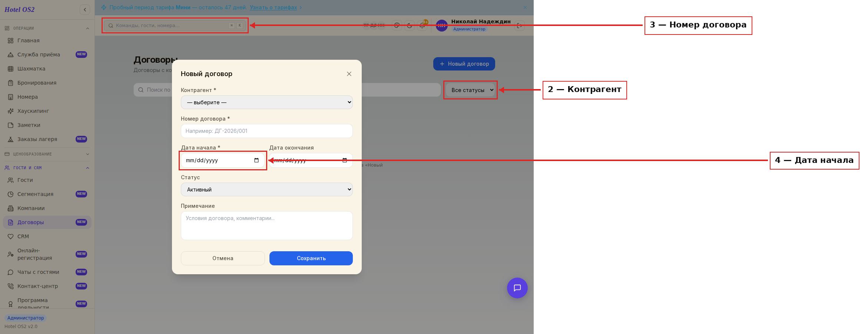Open the calendar picker in Дата окончания field
Viewport: 868px width, 334px height.
coord(345,160)
